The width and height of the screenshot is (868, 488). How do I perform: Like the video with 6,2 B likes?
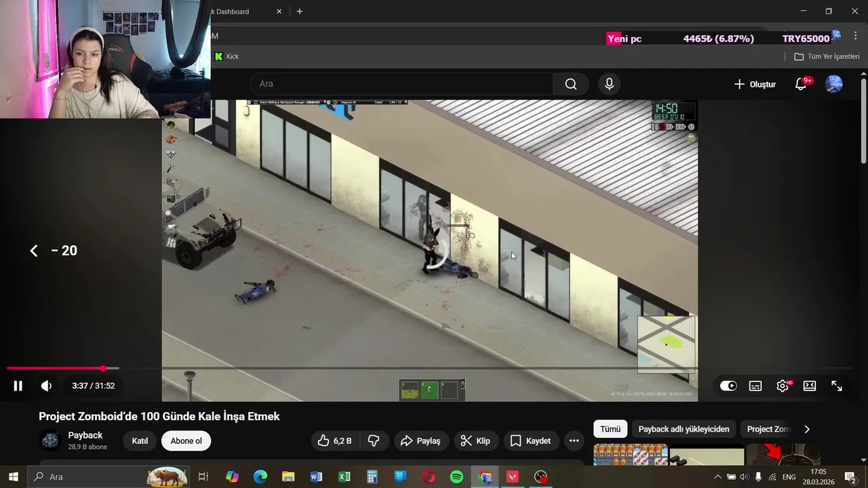(x=334, y=441)
